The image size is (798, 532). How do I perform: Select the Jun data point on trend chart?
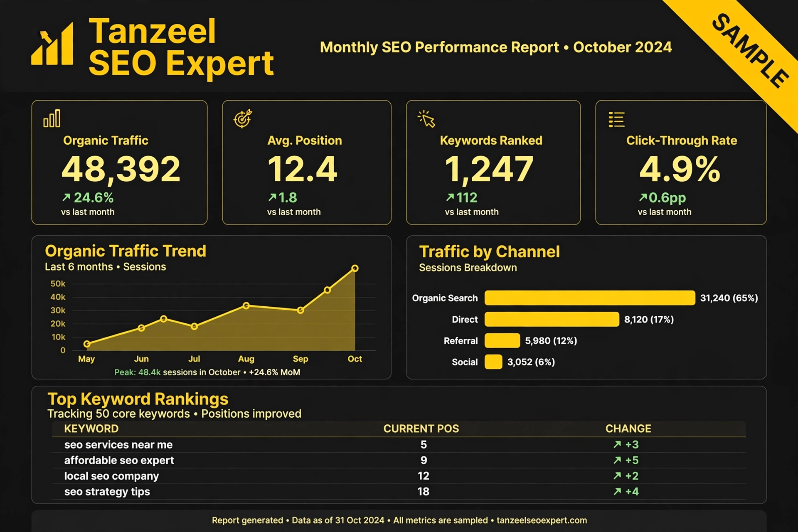pos(141,328)
